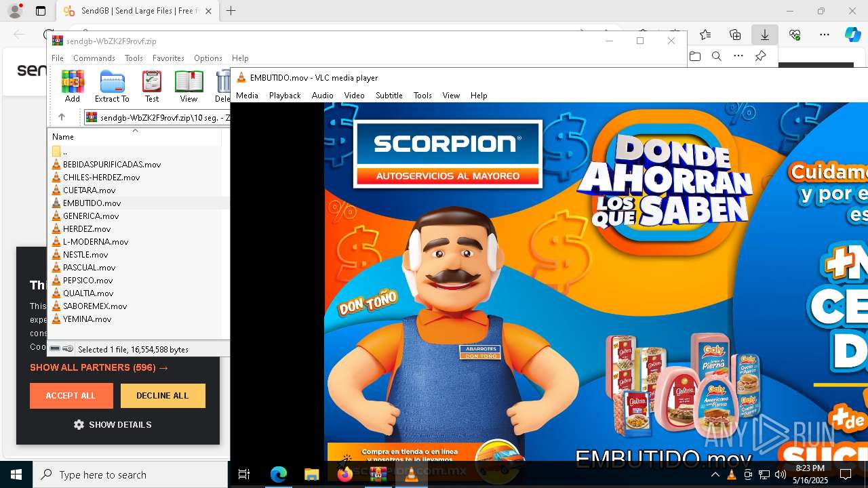
Task: Open more options in Downloads flyout
Action: coord(738,56)
